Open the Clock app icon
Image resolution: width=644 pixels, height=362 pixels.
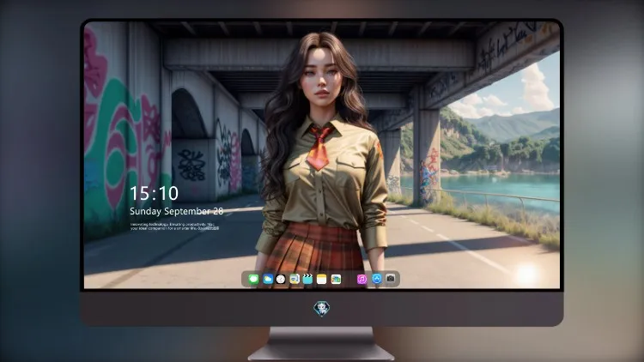click(281, 279)
